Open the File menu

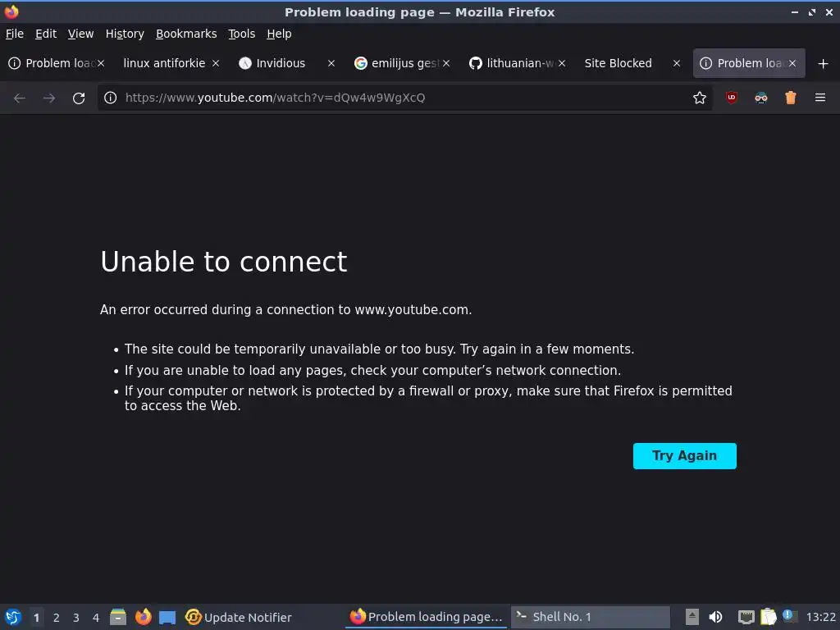15,34
